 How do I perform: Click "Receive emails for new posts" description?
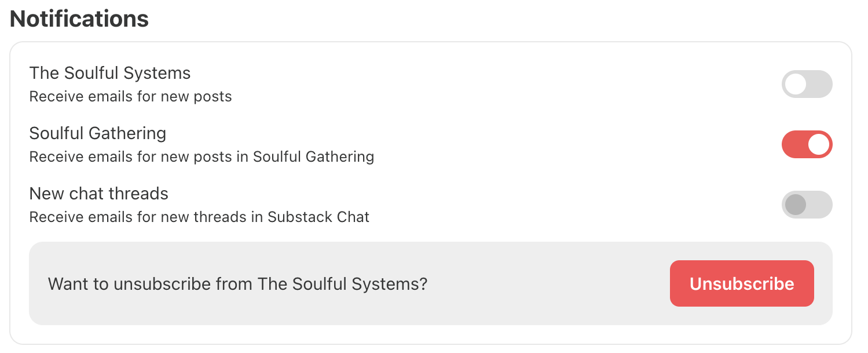coord(130,96)
